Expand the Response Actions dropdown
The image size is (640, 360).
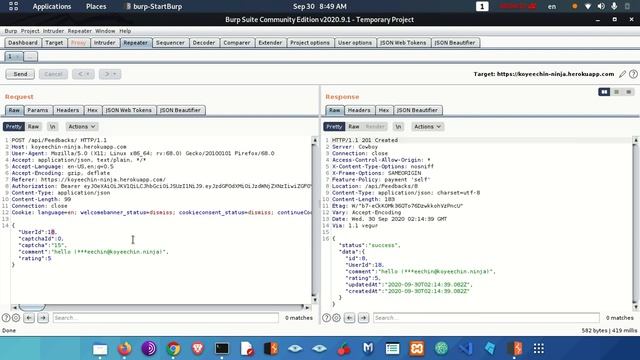427,127
